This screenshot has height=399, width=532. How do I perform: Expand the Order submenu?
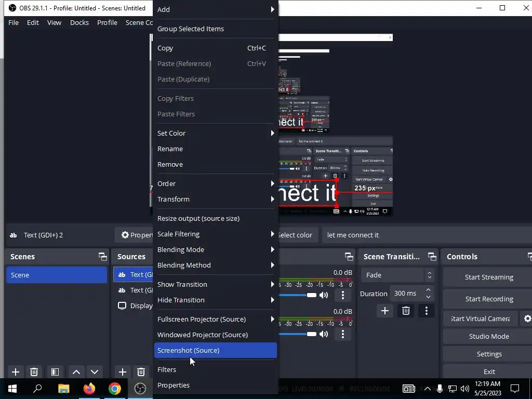click(216, 183)
